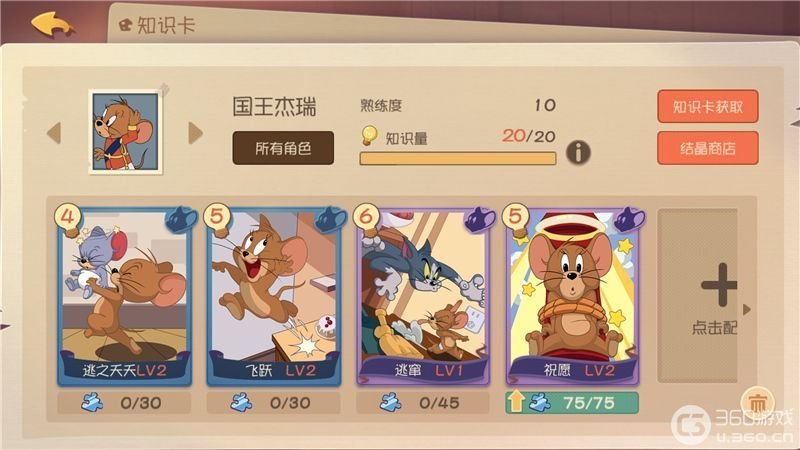Screen dimensions: 800x450
Task: Select the 逃之夭夭 LV2 card
Action: [124, 296]
